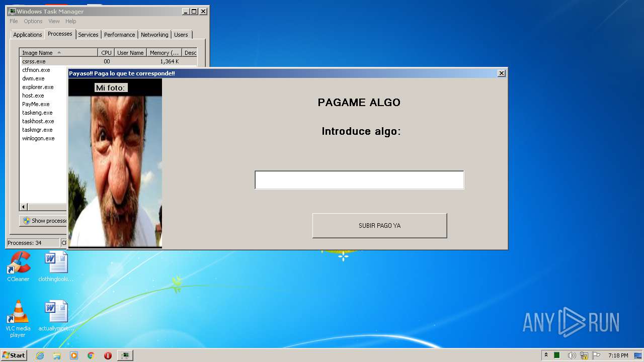The width and height of the screenshot is (644, 362).
Task: Open Windows Explorer folder taskbar icon
Action: pyautogui.click(x=57, y=355)
